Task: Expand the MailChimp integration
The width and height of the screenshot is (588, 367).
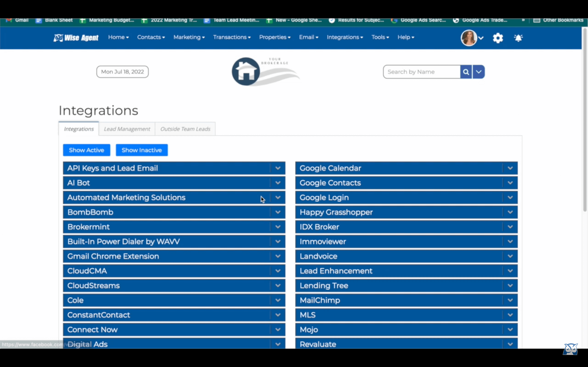Action: (x=510, y=300)
